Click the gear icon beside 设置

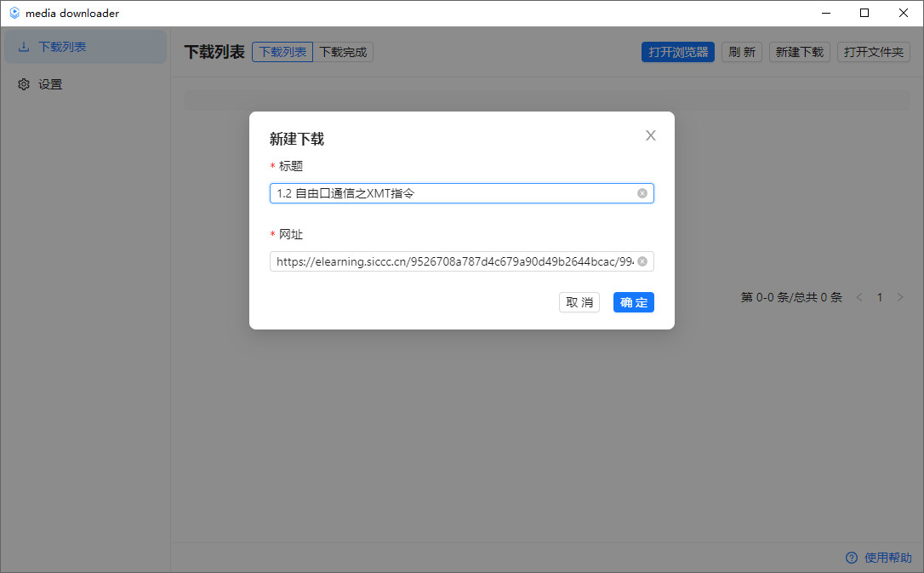pos(24,84)
